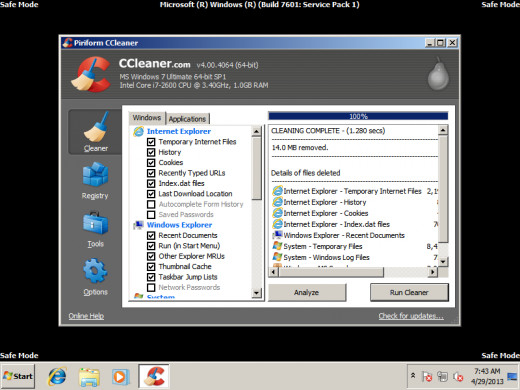Enable Saved Passwords checkbox

click(x=151, y=215)
